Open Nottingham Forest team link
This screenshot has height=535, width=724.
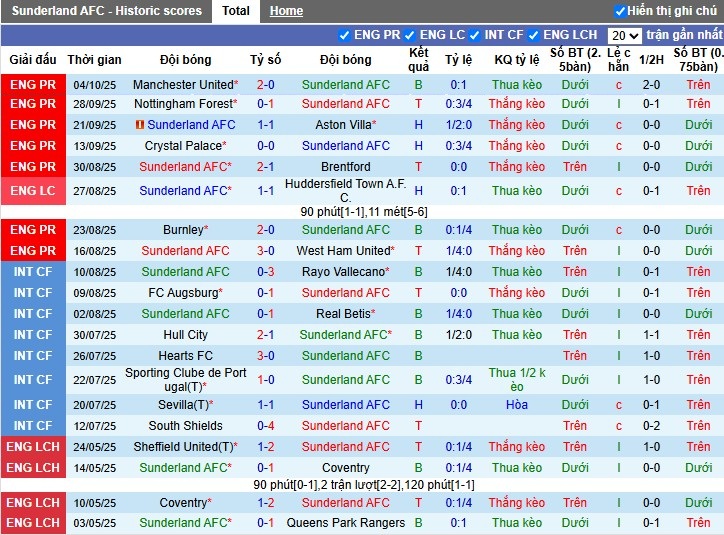point(183,104)
